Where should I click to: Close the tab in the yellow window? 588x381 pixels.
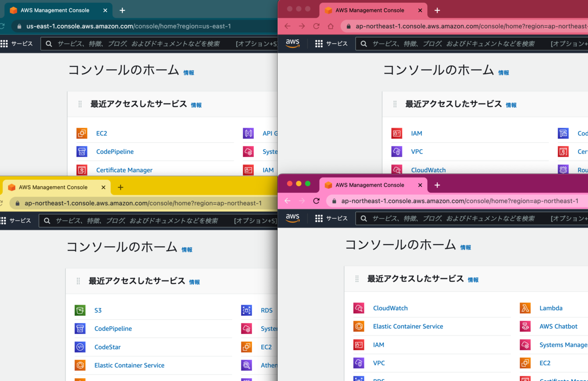103,187
